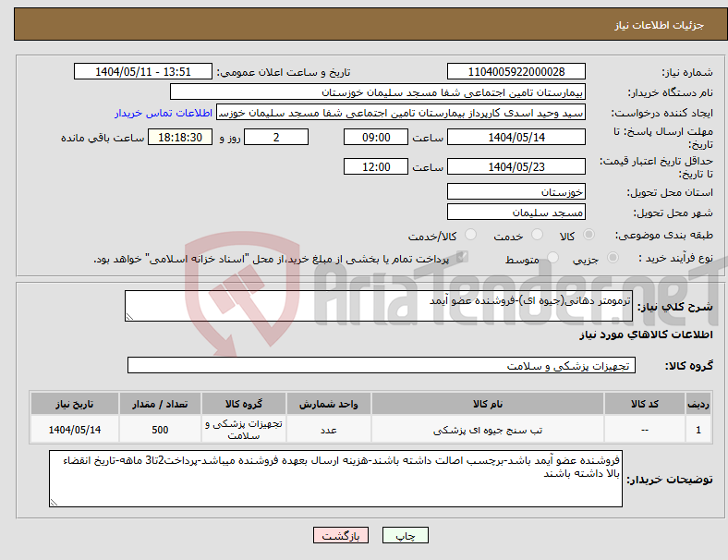Select the خدمت radio button

tap(537, 235)
